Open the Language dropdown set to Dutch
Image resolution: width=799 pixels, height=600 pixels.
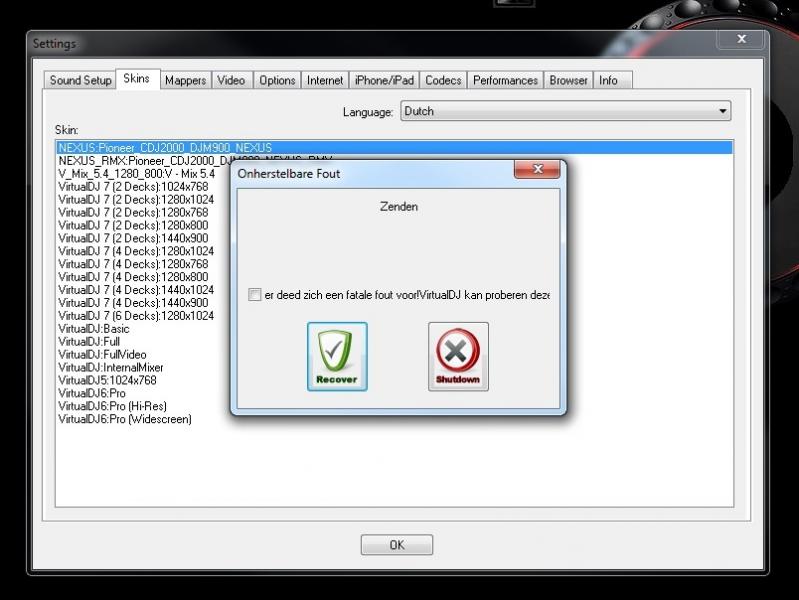(566, 111)
